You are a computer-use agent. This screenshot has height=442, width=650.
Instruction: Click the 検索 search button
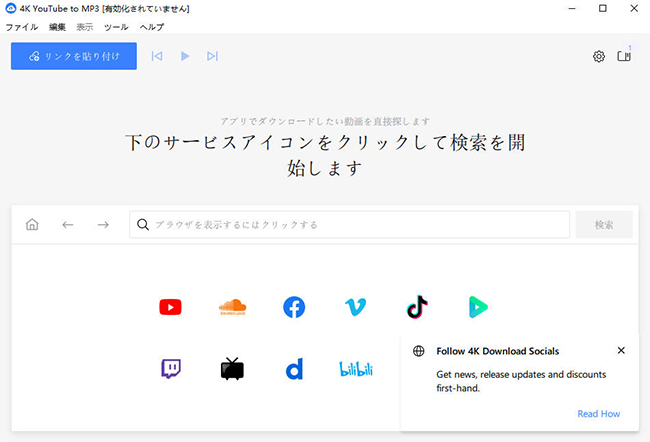(604, 224)
